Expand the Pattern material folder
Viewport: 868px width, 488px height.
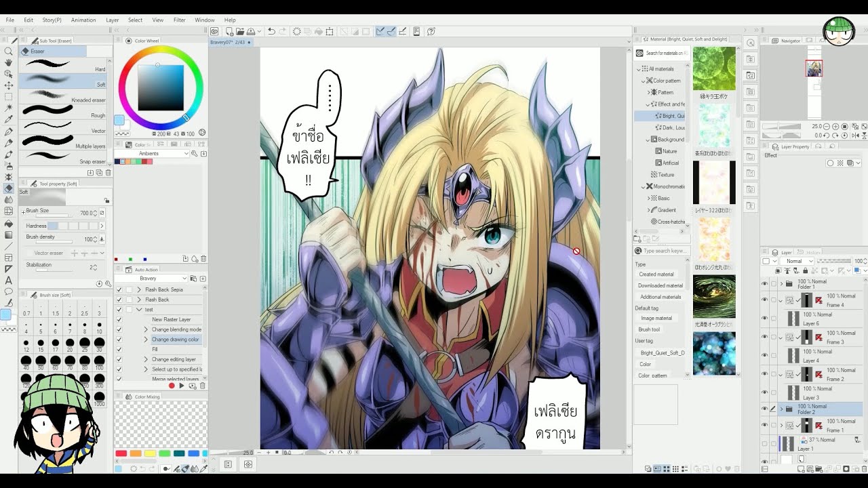tap(650, 92)
